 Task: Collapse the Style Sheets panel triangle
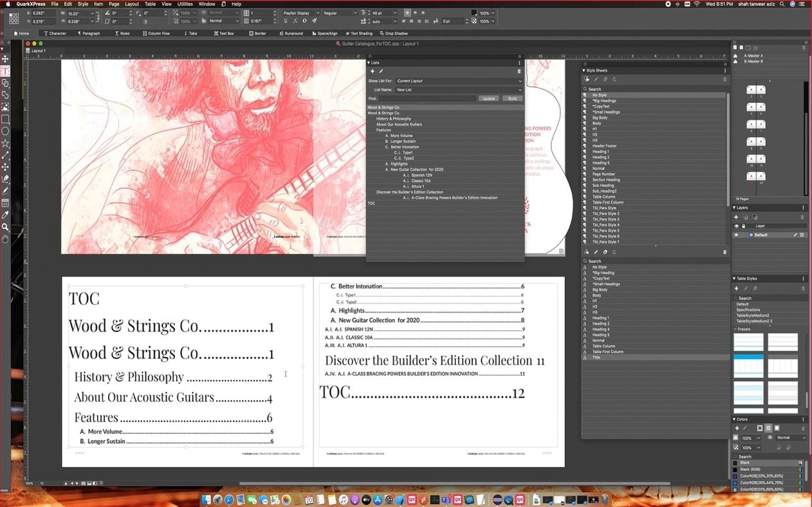coord(584,70)
